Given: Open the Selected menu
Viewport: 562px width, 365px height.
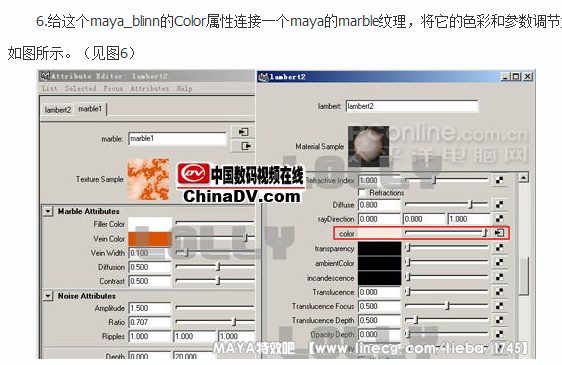Looking at the screenshot, I should tap(81, 88).
